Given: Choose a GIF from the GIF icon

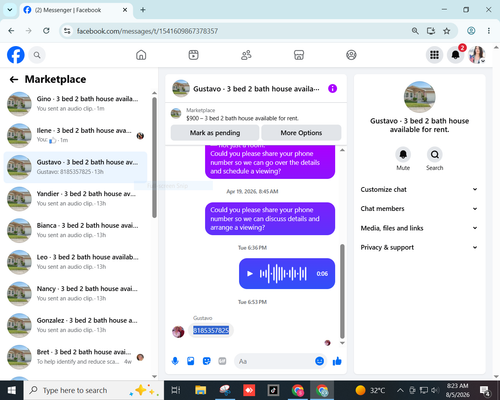Looking at the screenshot, I should tap(222, 361).
